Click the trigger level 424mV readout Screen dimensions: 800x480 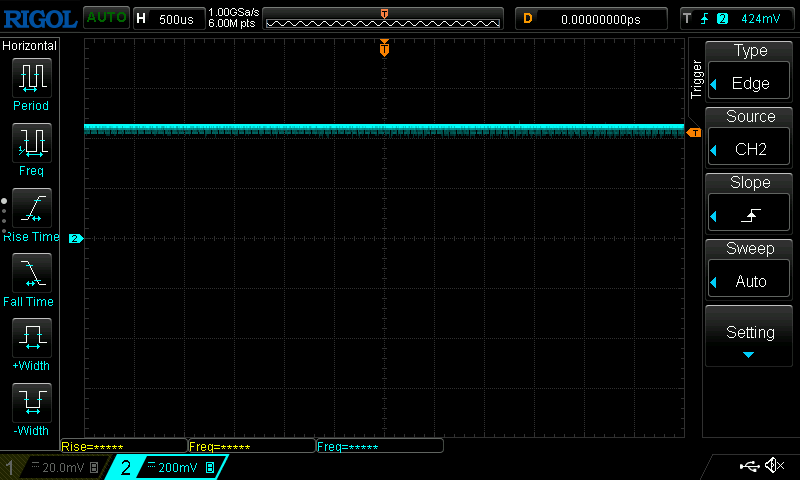(742, 19)
